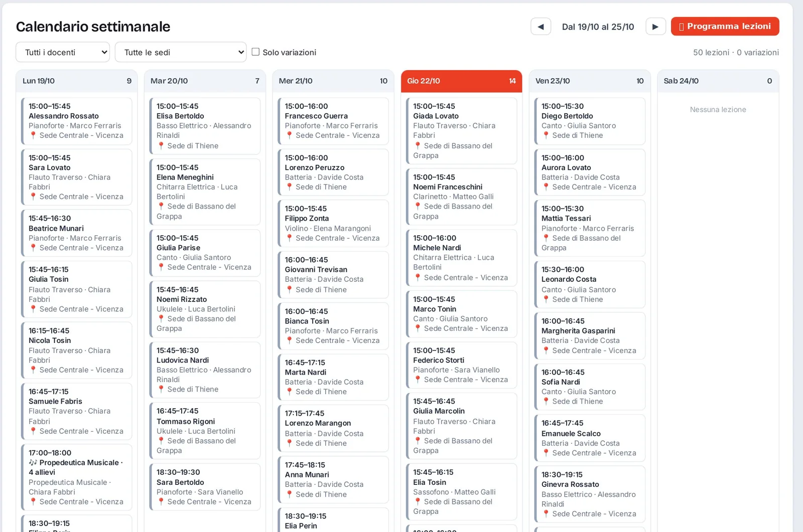Click Federico Storti lesson name
Image resolution: width=803 pixels, height=532 pixels.
tap(439, 360)
